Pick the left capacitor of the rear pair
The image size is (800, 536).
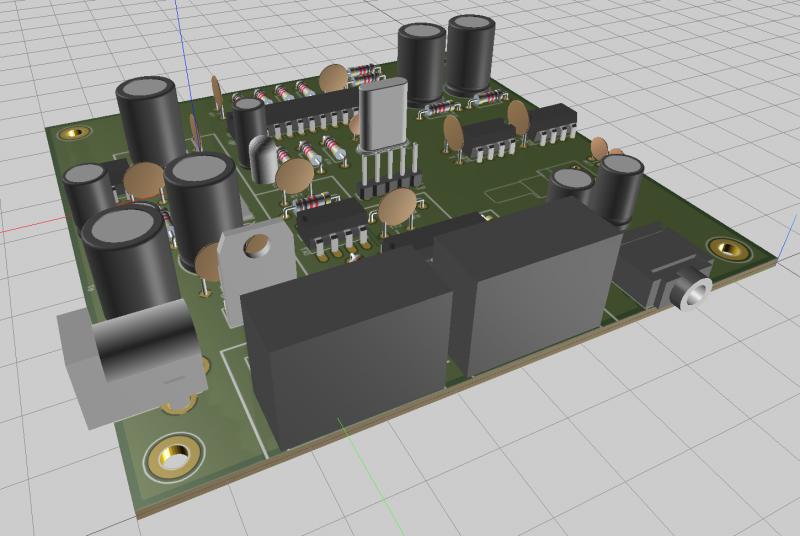point(422,63)
